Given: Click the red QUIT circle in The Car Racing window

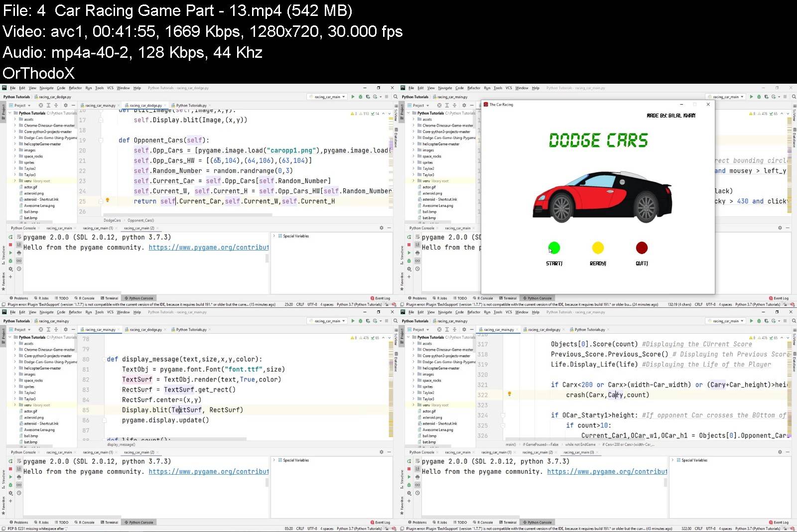Looking at the screenshot, I should tap(642, 248).
